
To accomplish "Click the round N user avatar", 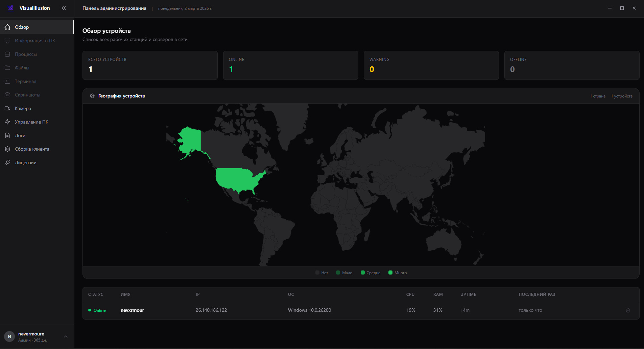I will click(9, 336).
